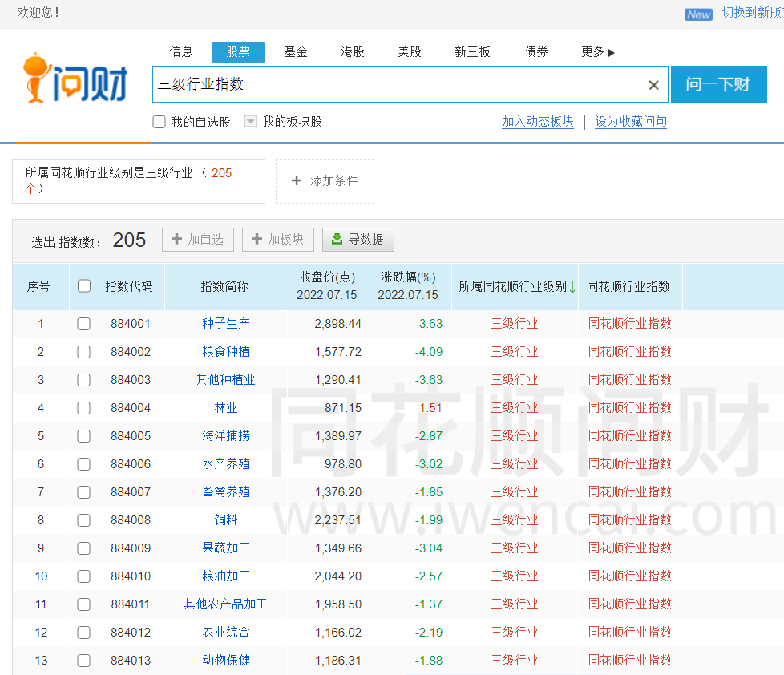The width and height of the screenshot is (784, 675).
Task: Check the box for row 884006
Action: (83, 464)
